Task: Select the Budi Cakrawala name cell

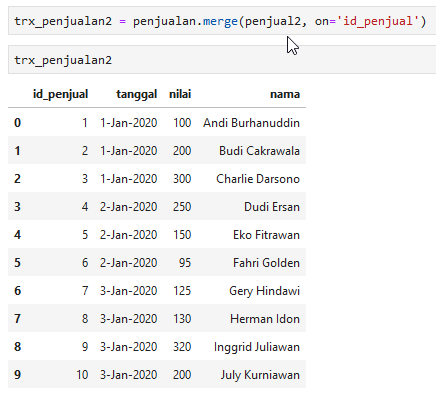Action: (259, 151)
